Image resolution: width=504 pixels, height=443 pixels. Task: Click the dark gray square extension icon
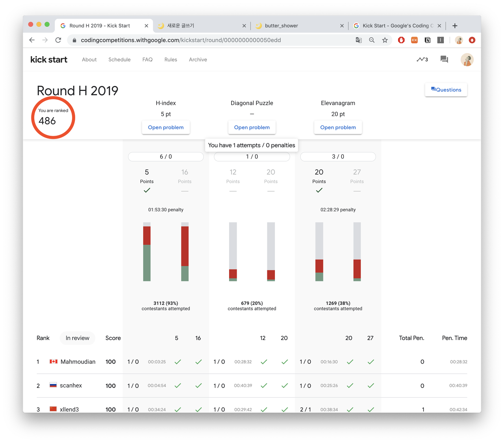pyautogui.click(x=441, y=40)
